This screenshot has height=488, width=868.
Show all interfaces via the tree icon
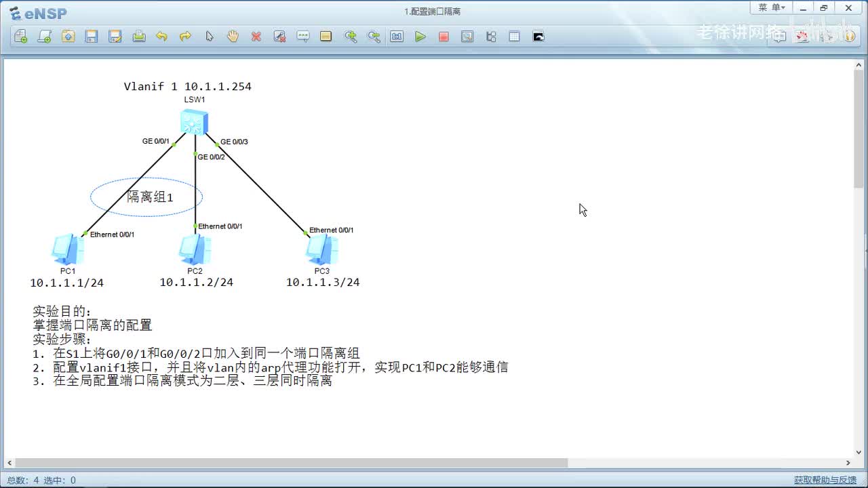click(x=492, y=37)
